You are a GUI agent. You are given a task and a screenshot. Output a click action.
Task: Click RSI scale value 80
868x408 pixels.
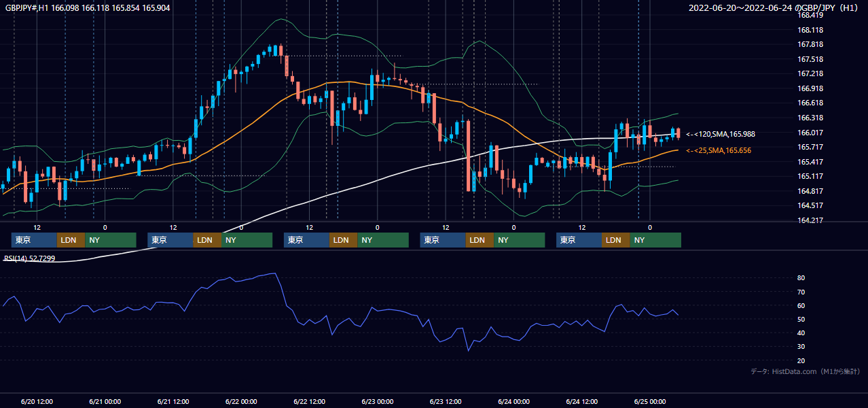click(801, 278)
